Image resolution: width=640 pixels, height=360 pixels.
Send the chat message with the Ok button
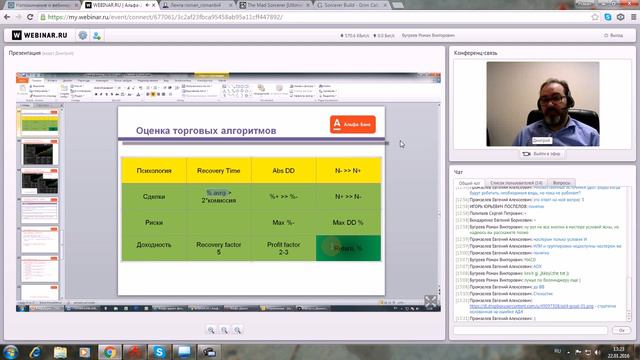pos(621,330)
